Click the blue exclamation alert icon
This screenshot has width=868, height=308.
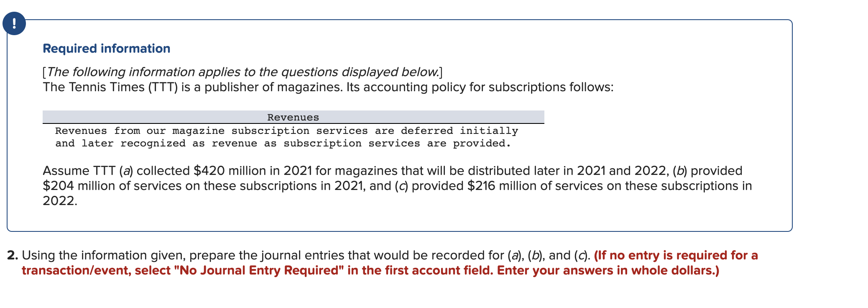[x=14, y=23]
